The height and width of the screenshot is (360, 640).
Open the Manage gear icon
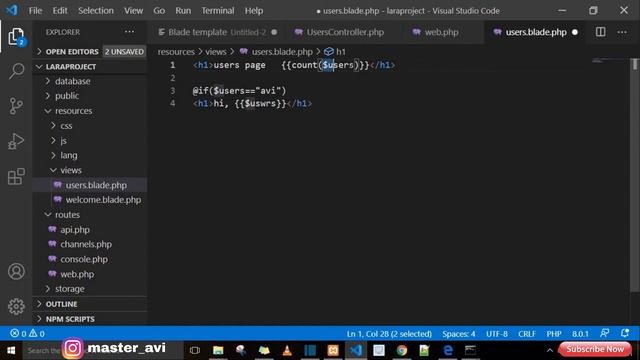pos(16,306)
